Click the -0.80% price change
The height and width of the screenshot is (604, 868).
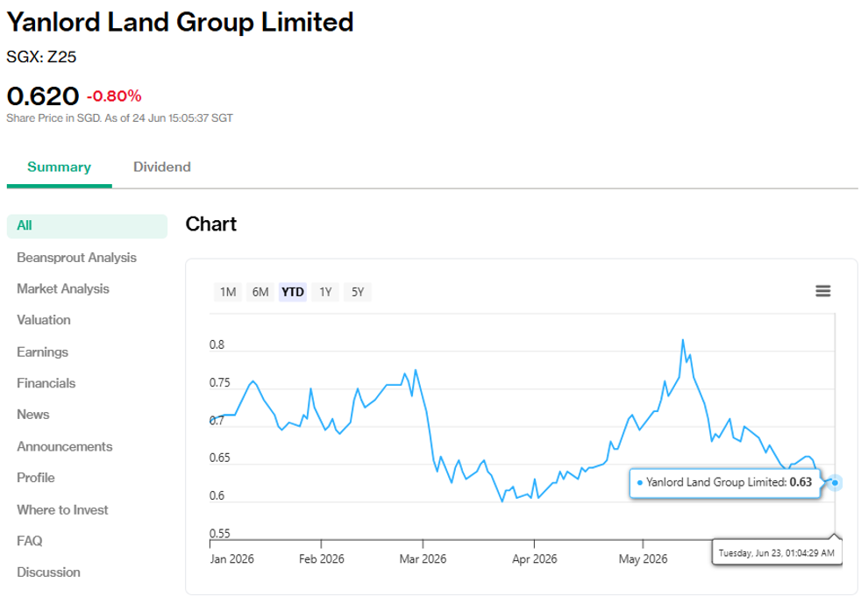pos(114,96)
